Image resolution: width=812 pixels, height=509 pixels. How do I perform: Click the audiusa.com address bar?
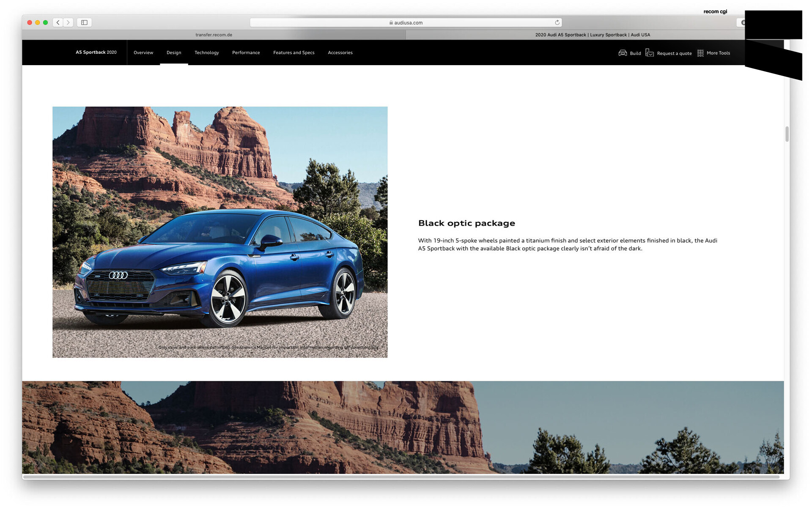tap(406, 22)
